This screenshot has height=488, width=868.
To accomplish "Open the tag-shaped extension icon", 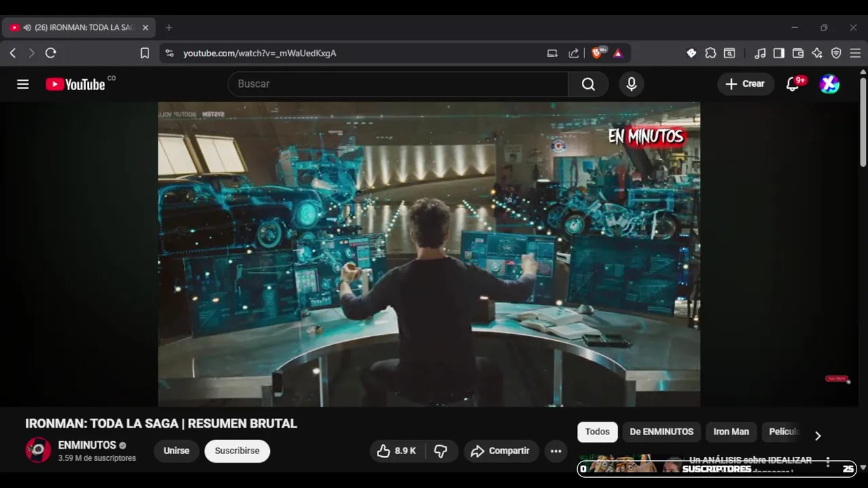I will click(691, 53).
